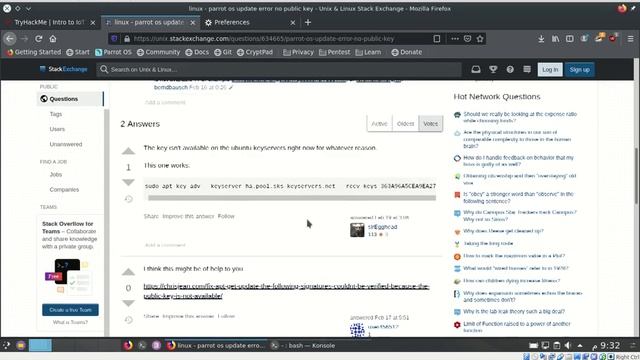640x360 pixels.
Task: Downvote the chrisjean.com link answer
Action: (x=128, y=303)
